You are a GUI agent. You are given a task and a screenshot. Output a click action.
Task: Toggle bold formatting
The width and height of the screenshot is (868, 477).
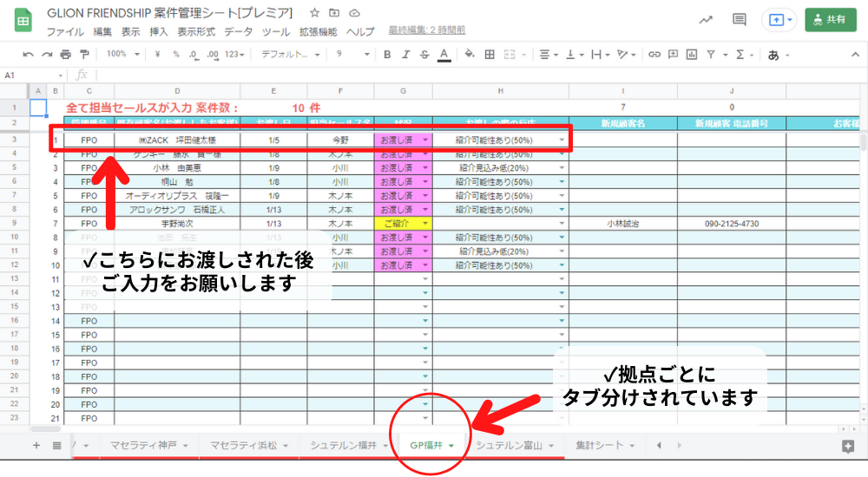click(x=387, y=54)
